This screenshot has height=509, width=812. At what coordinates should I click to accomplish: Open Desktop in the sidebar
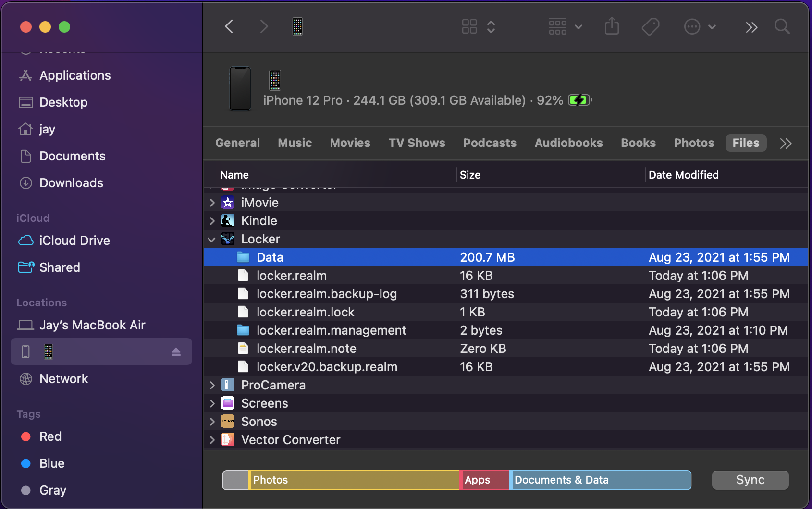tap(101, 102)
